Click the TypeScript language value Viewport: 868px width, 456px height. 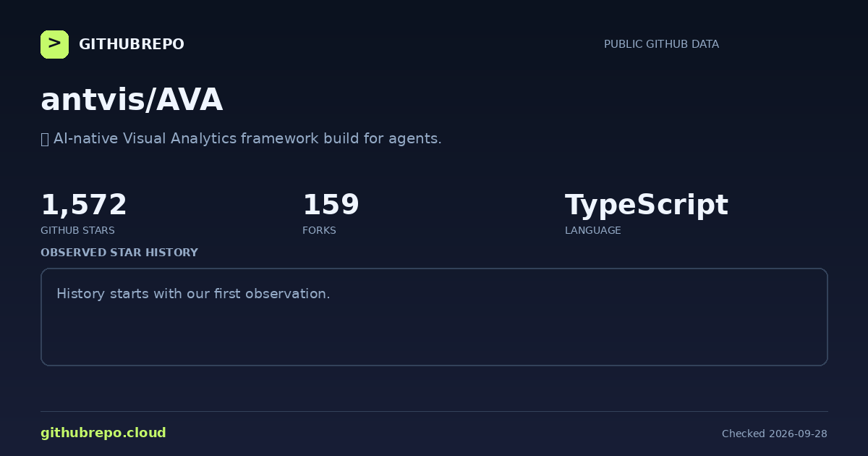point(646,206)
